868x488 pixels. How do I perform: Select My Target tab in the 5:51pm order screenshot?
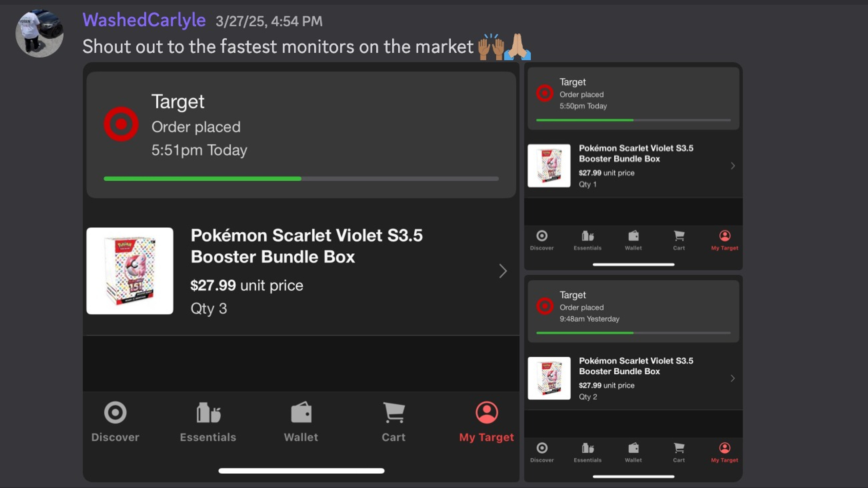487,422
